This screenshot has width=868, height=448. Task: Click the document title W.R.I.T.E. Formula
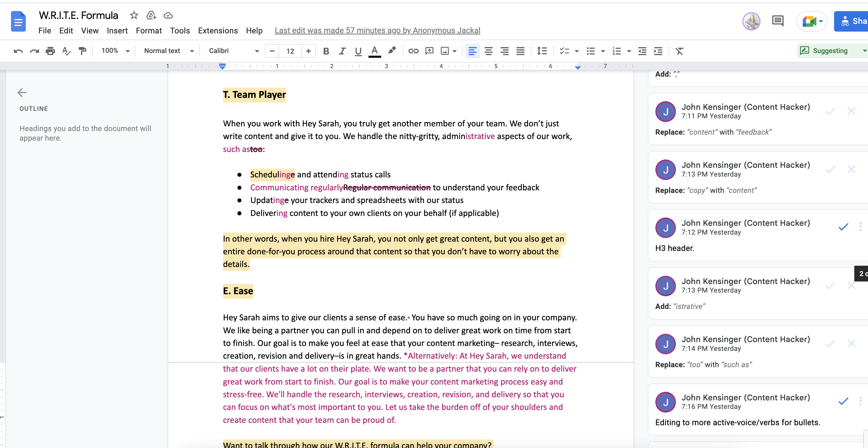pyautogui.click(x=78, y=15)
